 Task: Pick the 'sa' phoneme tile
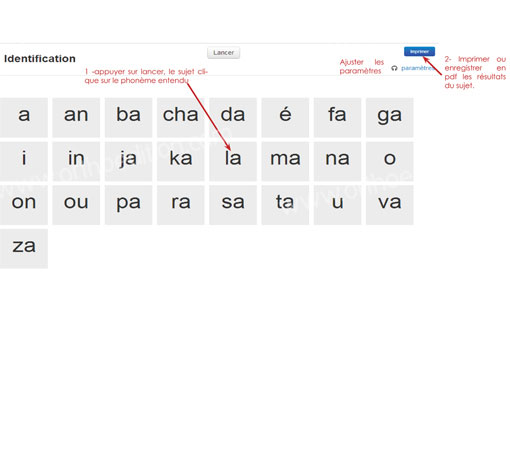coord(233,205)
